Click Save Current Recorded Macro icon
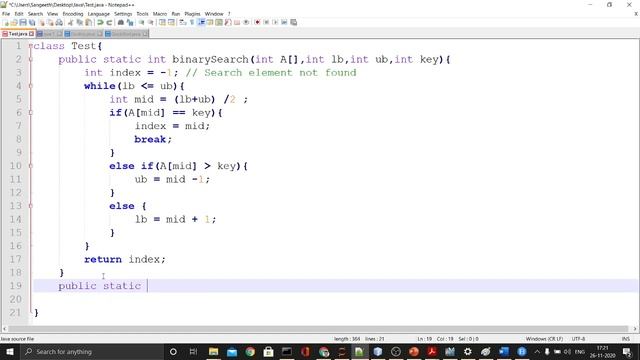The width and height of the screenshot is (640, 360). coord(293,22)
